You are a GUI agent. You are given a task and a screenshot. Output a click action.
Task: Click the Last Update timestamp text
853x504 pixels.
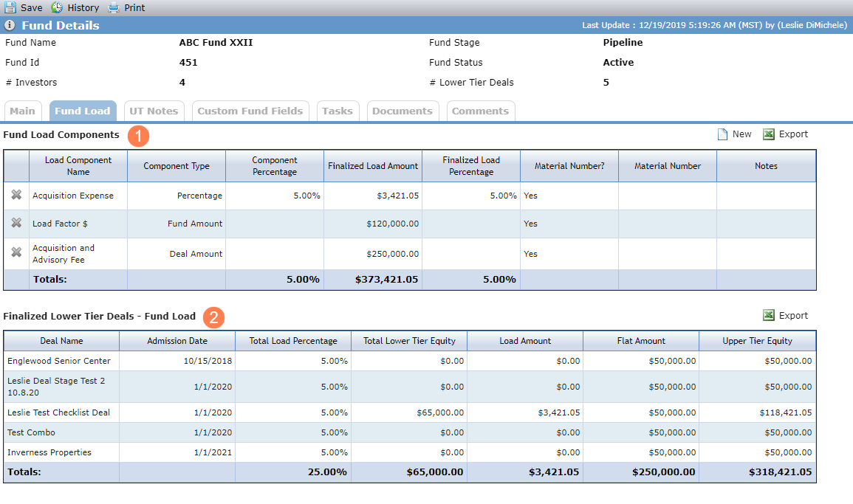tap(714, 25)
